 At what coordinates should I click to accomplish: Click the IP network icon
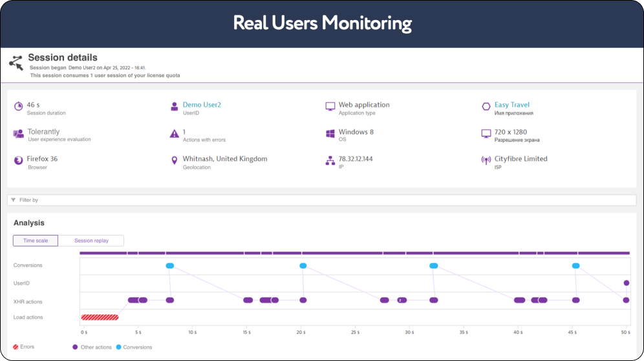[330, 161]
